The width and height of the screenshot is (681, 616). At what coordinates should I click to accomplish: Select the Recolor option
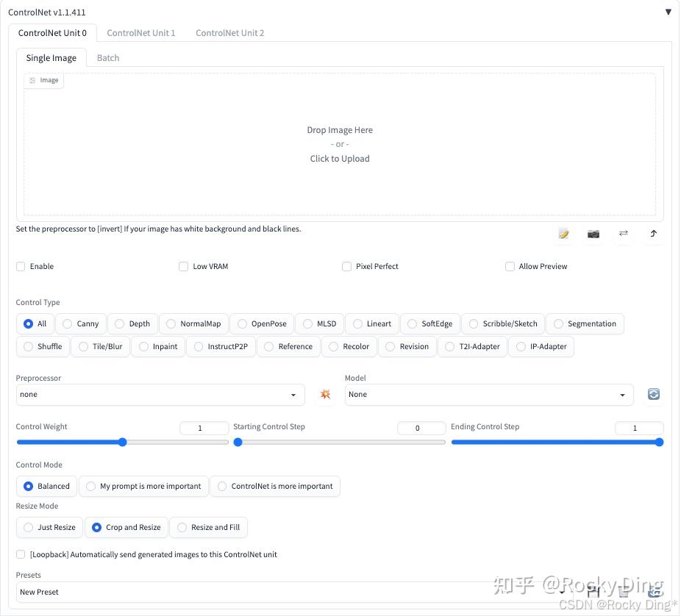coord(349,346)
